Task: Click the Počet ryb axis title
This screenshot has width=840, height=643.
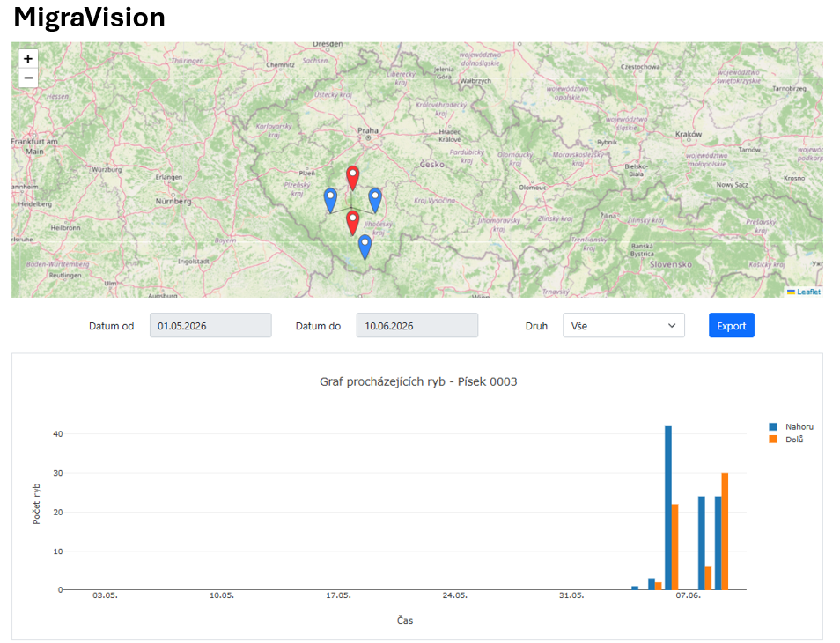Action: point(36,504)
